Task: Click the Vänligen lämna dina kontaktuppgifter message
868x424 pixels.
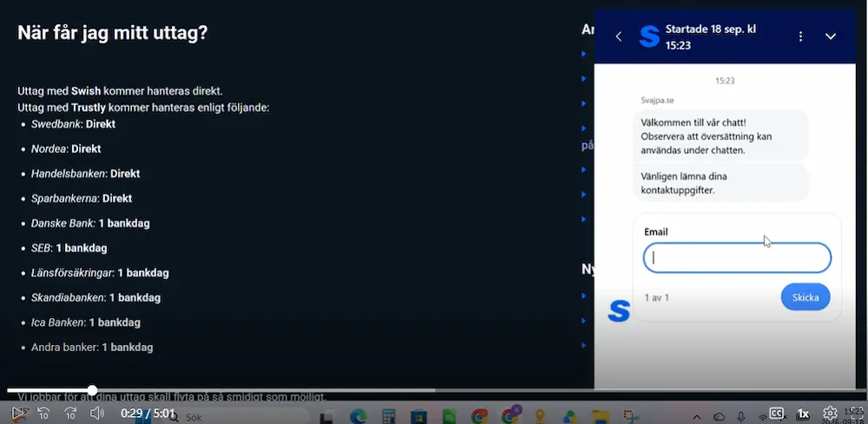Action: [720, 183]
